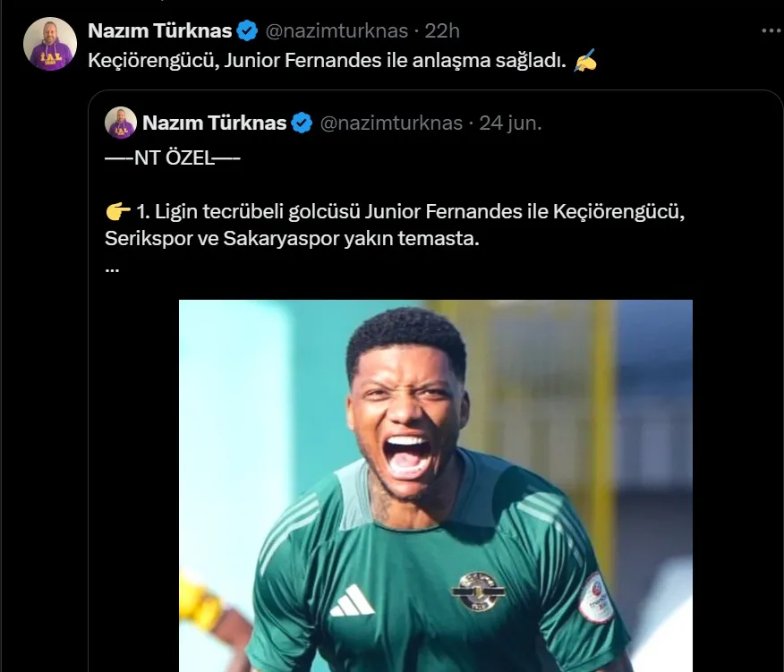This screenshot has height=672, width=784.
Task: Open the Junior Fernandes player photo
Action: point(435,485)
